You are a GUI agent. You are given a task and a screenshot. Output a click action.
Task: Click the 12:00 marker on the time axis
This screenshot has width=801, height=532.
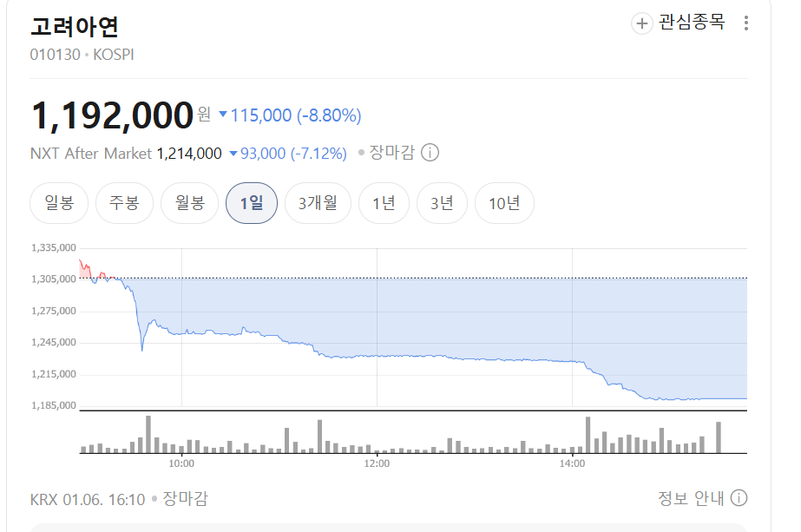[x=377, y=464]
